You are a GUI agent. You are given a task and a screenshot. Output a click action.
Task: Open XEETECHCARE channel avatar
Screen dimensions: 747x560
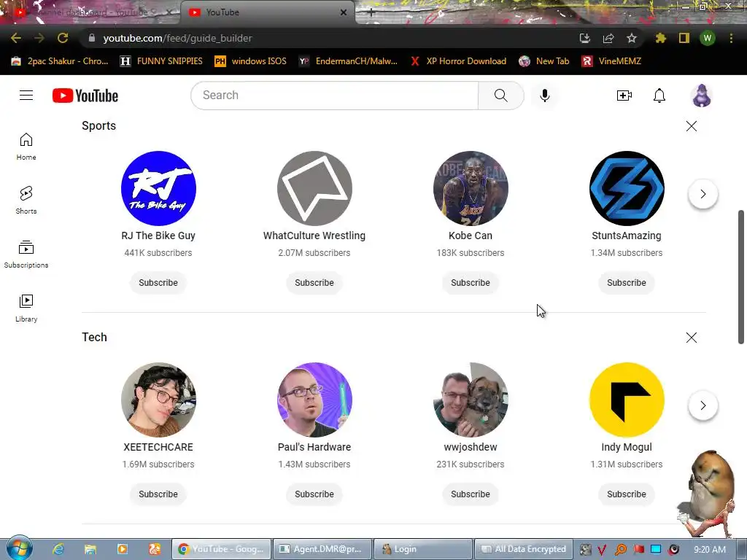tap(158, 400)
